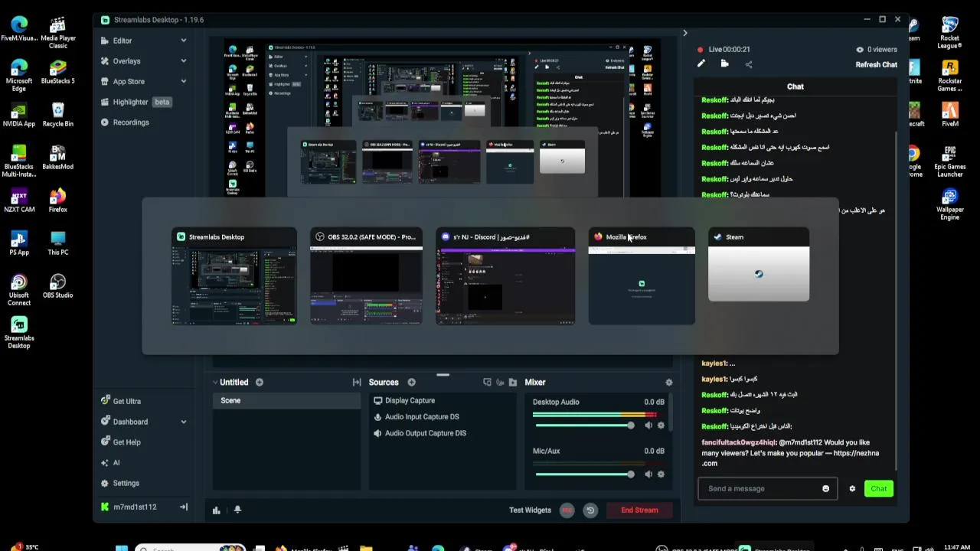Click Refresh Chat

[876, 65]
